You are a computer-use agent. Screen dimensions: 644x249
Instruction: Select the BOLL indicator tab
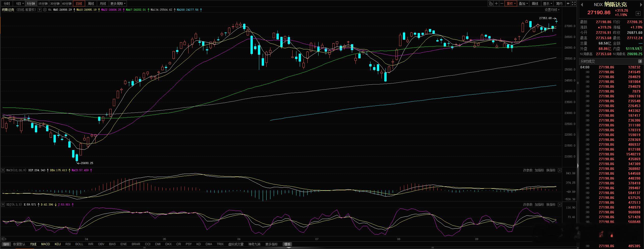(79, 244)
